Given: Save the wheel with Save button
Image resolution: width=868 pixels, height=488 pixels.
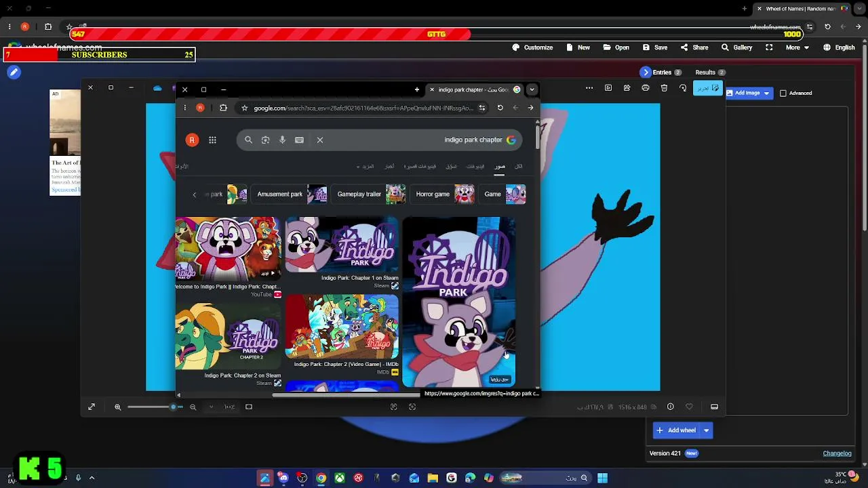Looking at the screenshot, I should [655, 47].
